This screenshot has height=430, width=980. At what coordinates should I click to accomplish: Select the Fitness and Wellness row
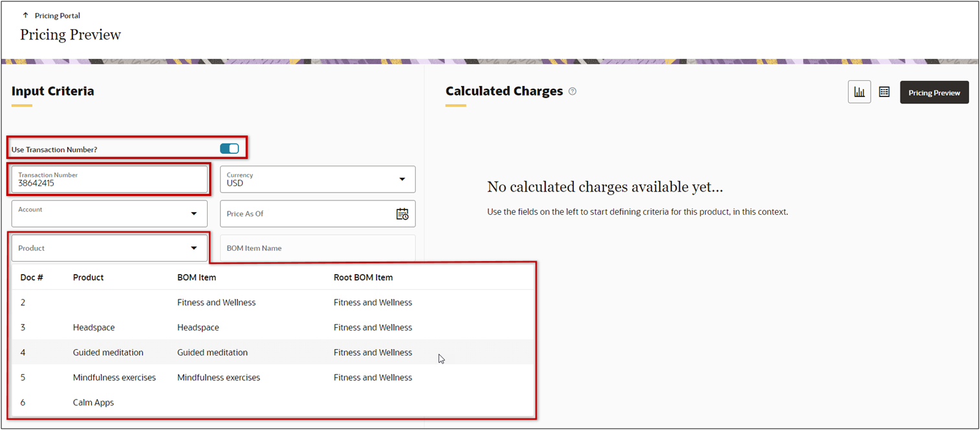216,302
